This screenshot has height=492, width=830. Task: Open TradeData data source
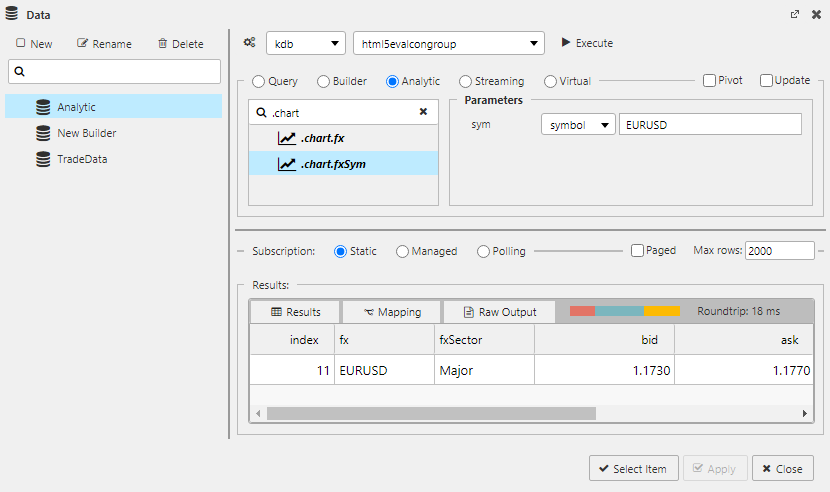point(82,159)
